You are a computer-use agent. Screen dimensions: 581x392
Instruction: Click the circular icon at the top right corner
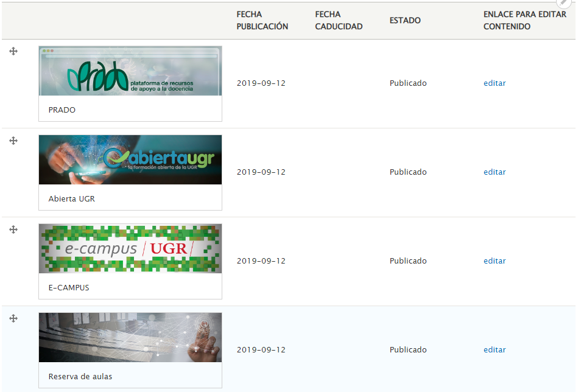tap(563, 4)
